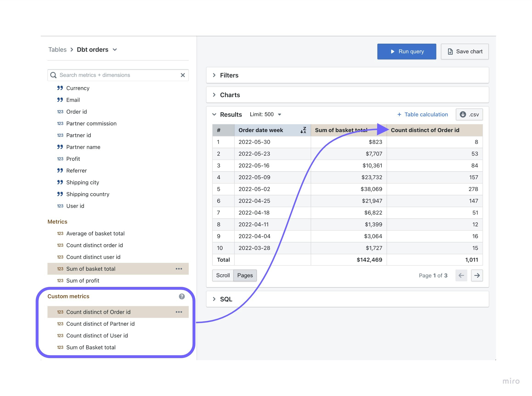532x396 pixels.
Task: Focus the Search metrics + dimensions field
Action: (x=117, y=75)
